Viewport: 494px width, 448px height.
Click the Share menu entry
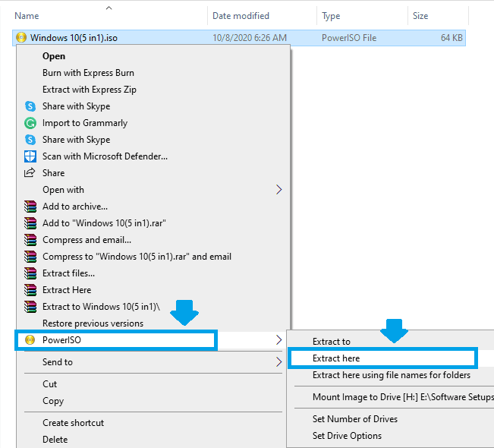coord(54,173)
